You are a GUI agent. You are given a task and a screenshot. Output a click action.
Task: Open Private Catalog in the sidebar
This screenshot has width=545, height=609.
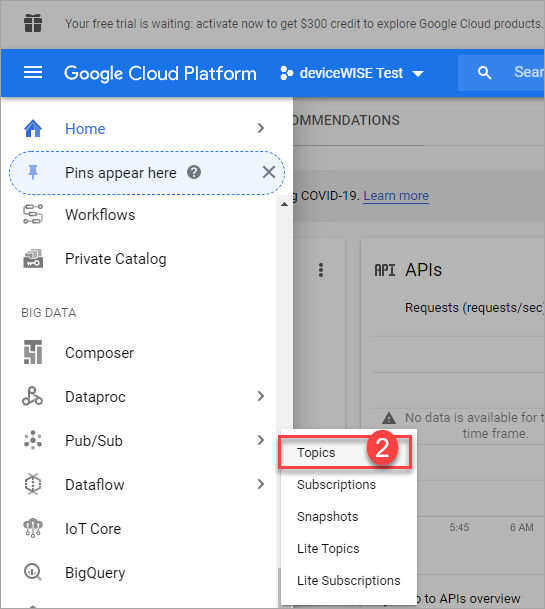point(116,259)
